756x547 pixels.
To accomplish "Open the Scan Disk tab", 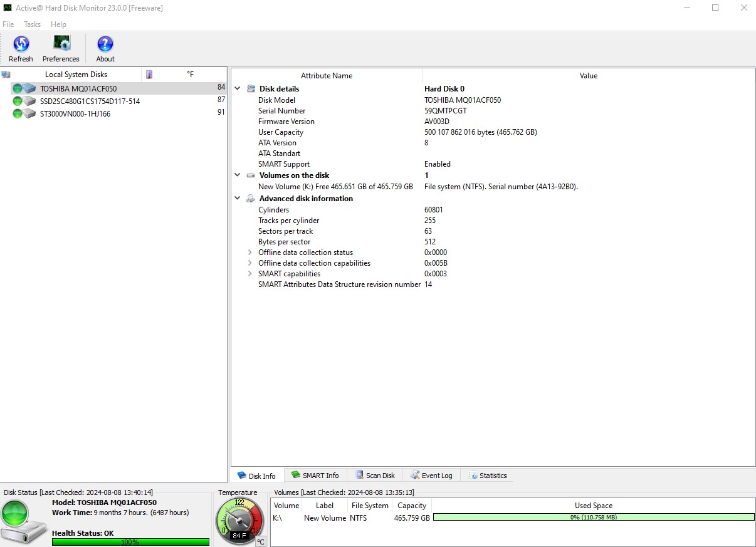I will click(x=374, y=475).
